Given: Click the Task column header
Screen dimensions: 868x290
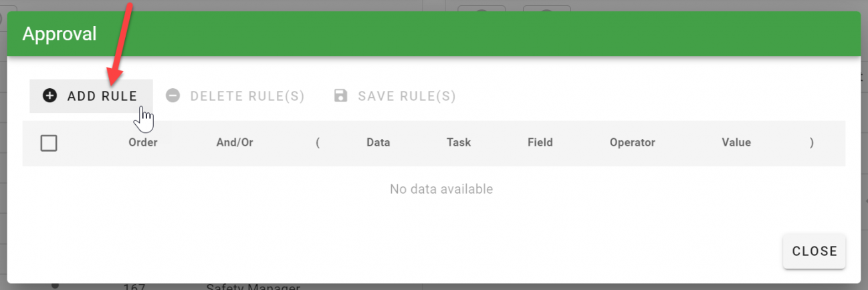Looking at the screenshot, I should click(459, 142).
